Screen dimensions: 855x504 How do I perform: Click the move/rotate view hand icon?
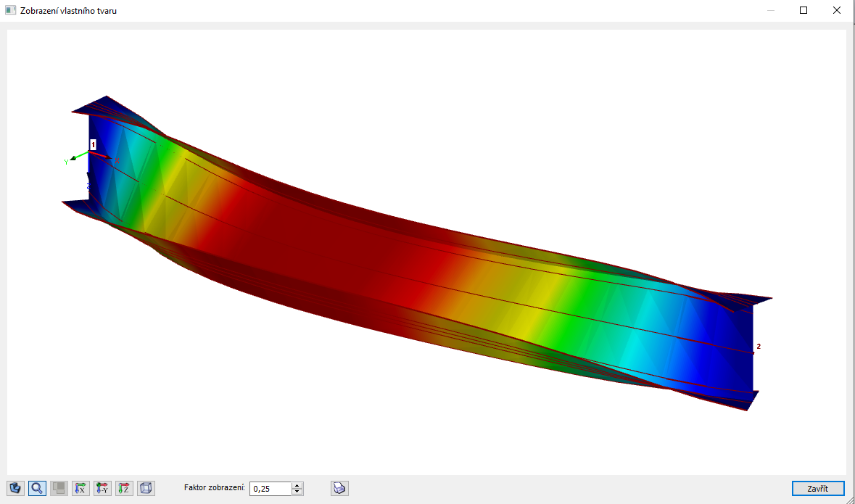click(15, 488)
